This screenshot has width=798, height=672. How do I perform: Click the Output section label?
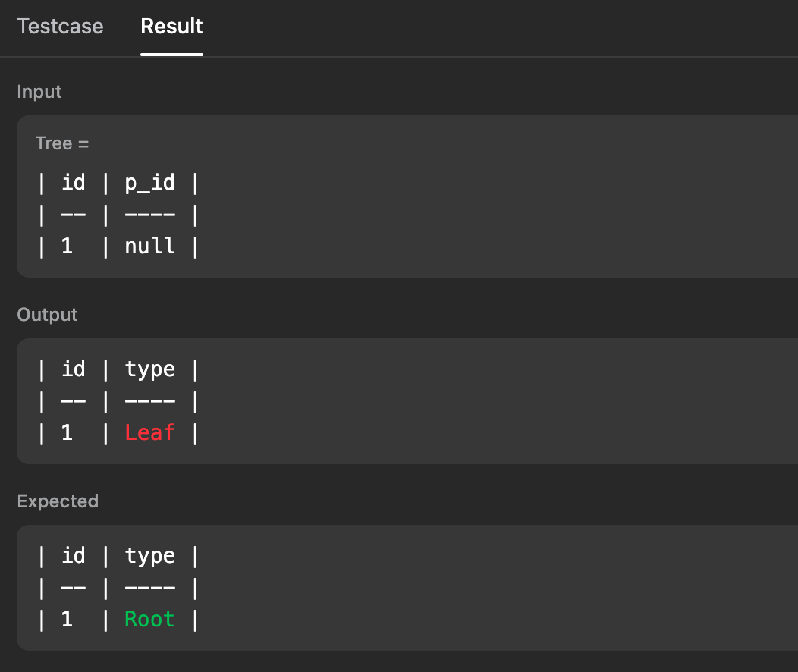[x=47, y=315]
